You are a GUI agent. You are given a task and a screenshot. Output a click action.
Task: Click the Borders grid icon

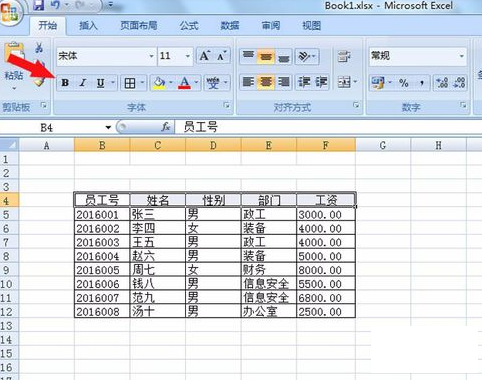[x=130, y=83]
